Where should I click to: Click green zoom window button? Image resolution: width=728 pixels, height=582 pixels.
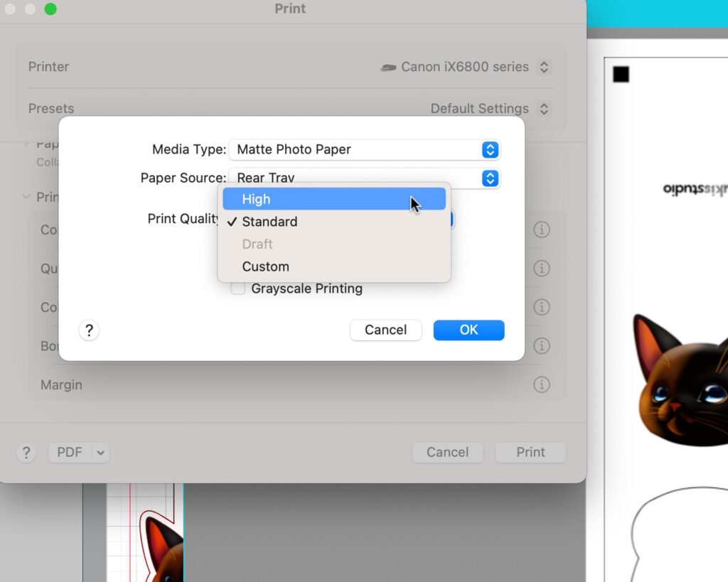click(x=50, y=9)
